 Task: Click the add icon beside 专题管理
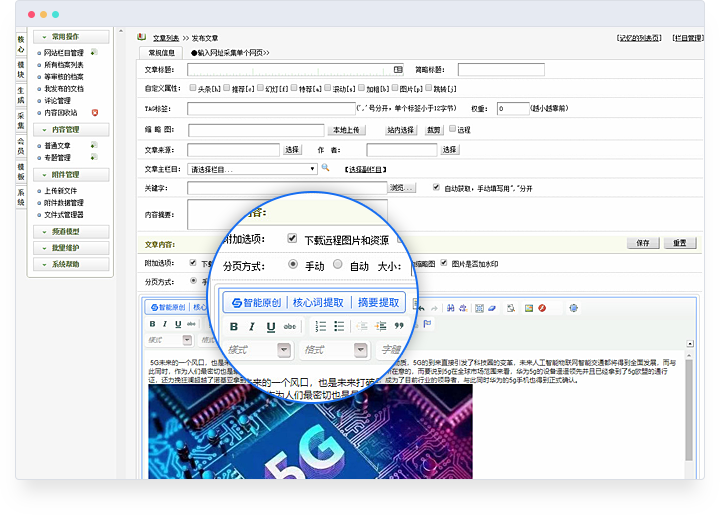point(93,157)
